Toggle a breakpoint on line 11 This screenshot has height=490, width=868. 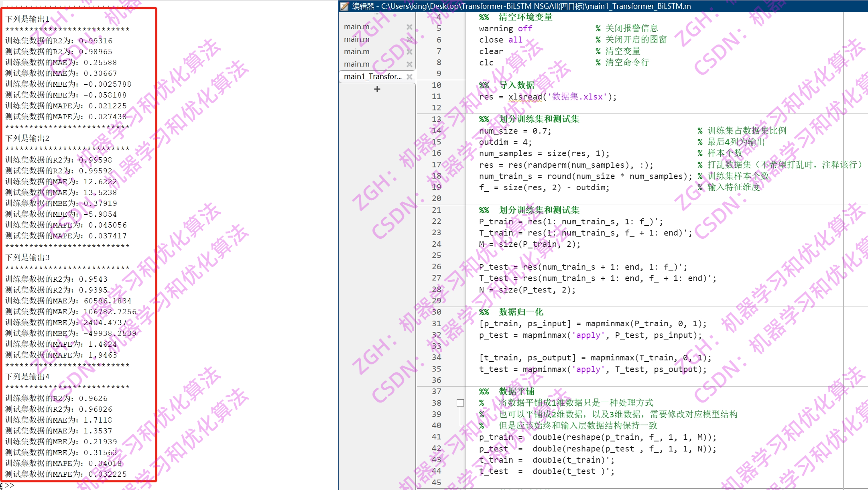(x=456, y=96)
